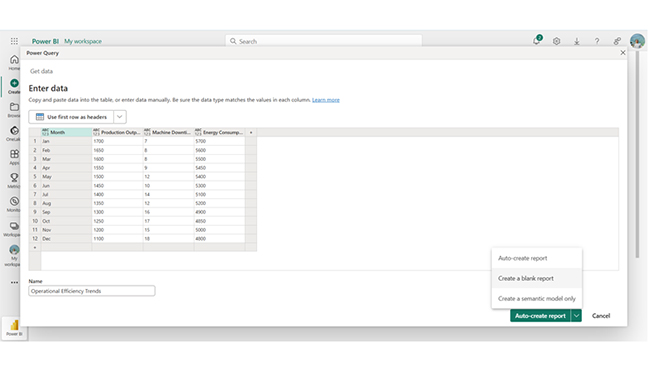
Task: Open the user profile avatar
Action: click(637, 41)
